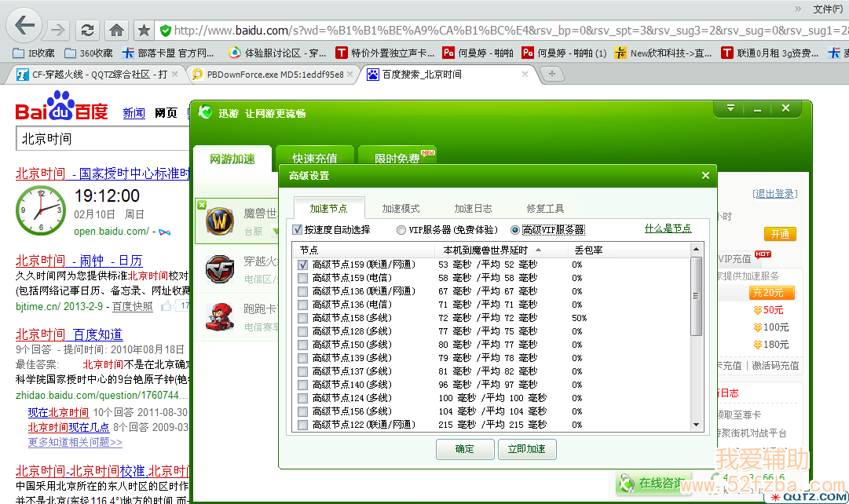Click the node list scrollbar thumb
849x504 pixels.
click(x=697, y=296)
